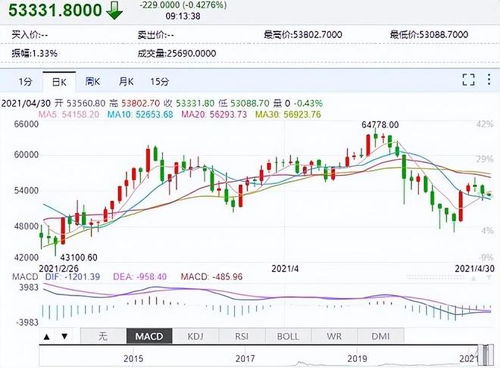Switch indicator to KDJ

[195, 336]
